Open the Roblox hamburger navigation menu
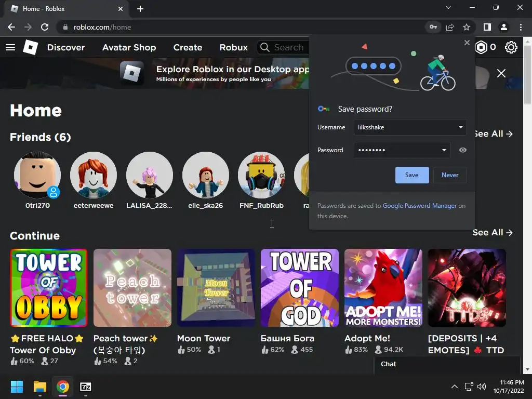 (x=10, y=47)
